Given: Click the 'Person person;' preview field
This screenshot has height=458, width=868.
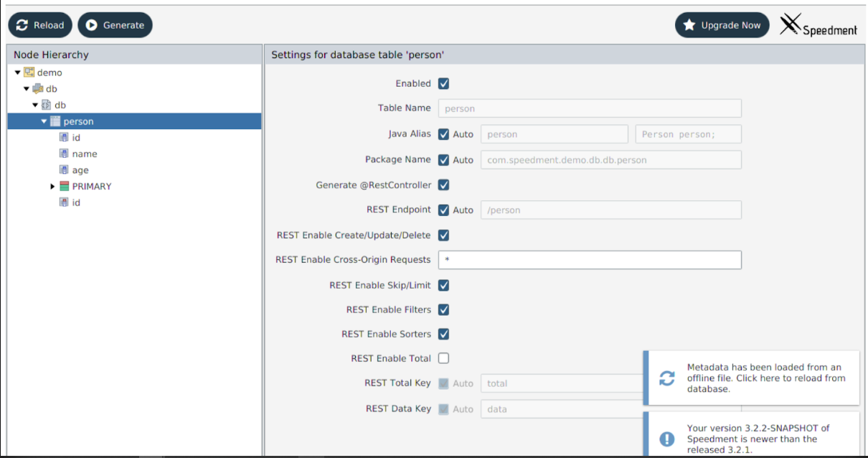Looking at the screenshot, I should coord(689,134).
